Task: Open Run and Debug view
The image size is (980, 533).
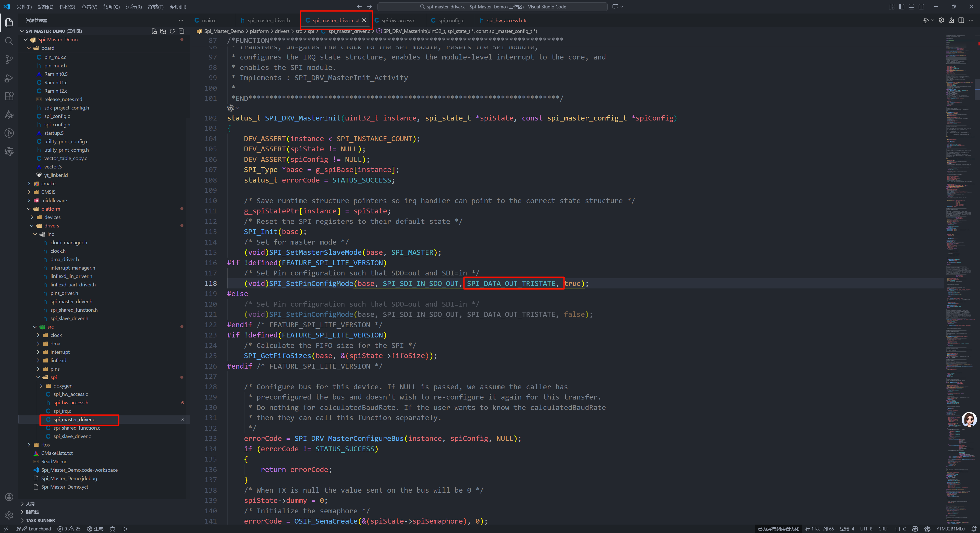Action: click(x=9, y=78)
